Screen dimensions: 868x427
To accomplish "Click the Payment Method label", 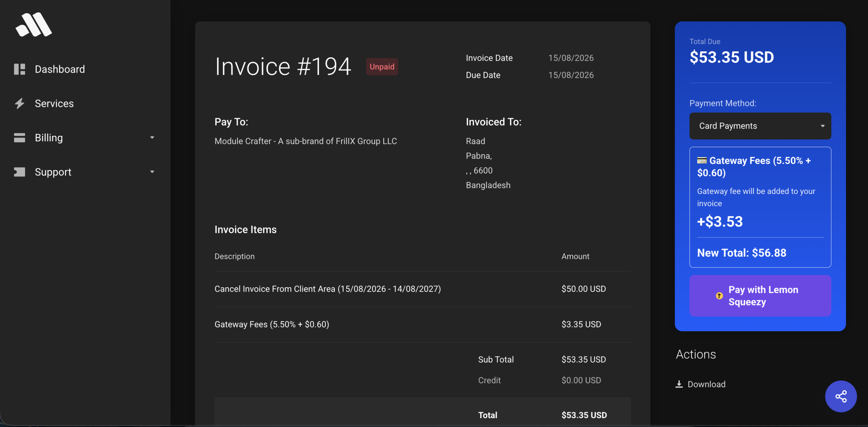I will 723,104.
